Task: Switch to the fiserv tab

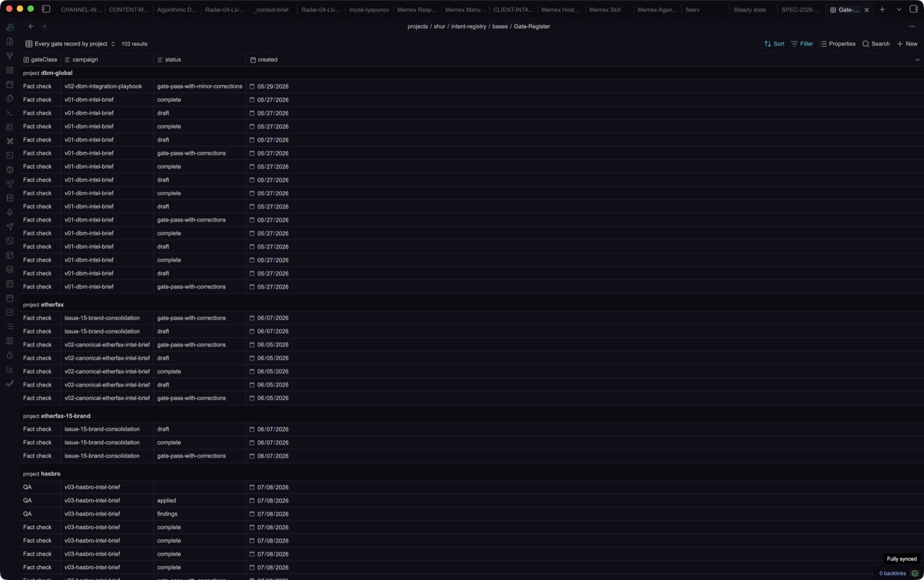Action: (x=692, y=10)
